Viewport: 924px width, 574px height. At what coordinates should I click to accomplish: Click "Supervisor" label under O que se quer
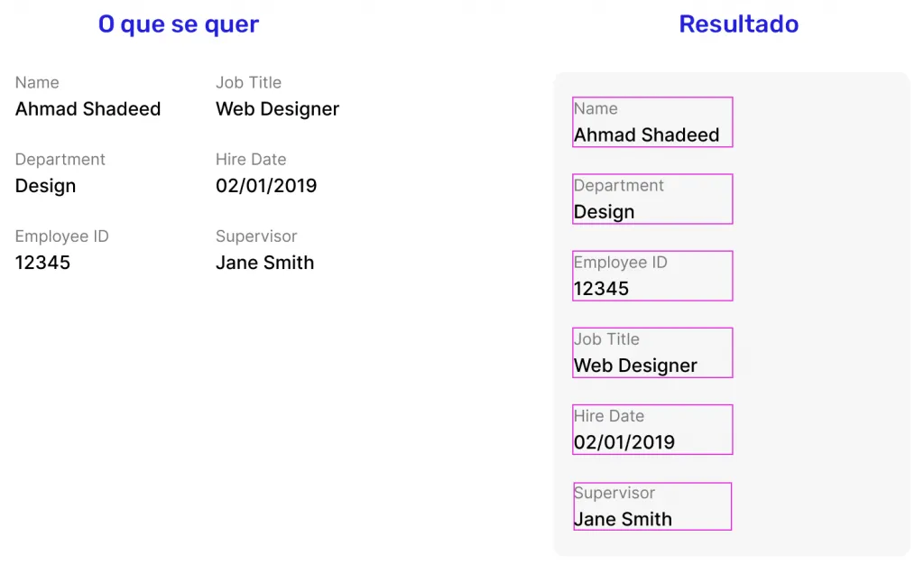pyautogui.click(x=256, y=236)
